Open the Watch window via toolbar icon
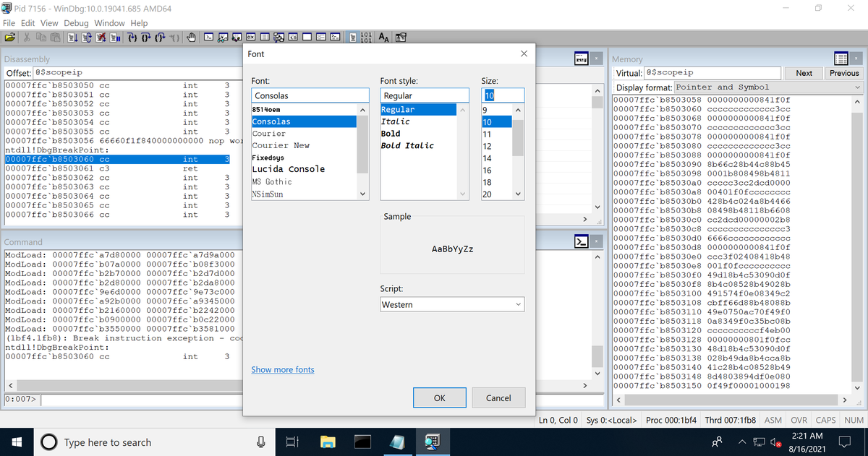Screen dimensions: 868x456 pyautogui.click(x=222, y=37)
